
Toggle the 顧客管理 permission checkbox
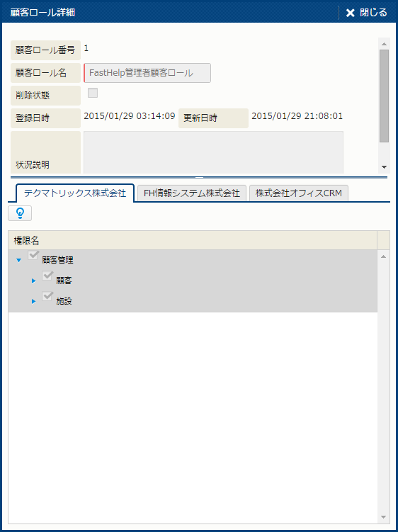pos(33,256)
